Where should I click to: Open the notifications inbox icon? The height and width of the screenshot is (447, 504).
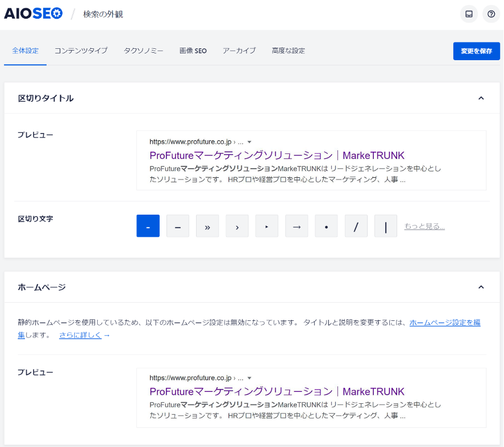469,14
